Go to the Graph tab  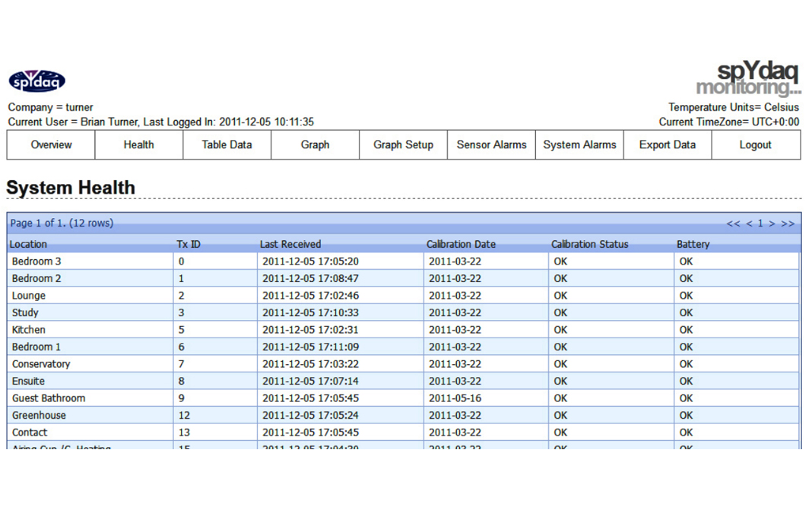(x=315, y=144)
